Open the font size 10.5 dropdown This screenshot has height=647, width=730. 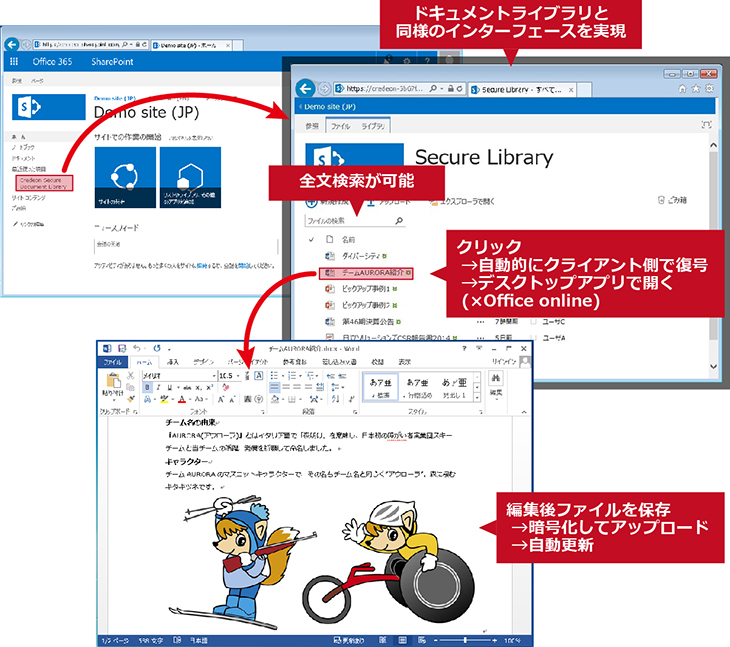pyautogui.click(x=241, y=375)
